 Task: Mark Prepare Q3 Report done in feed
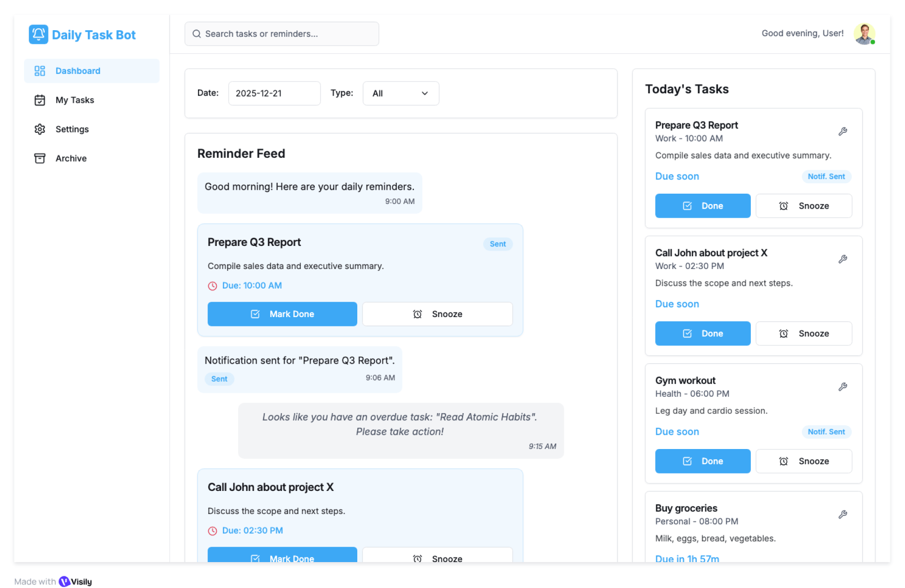[282, 314]
